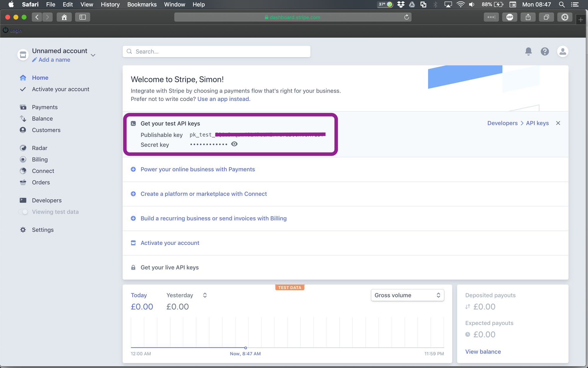Click in the Stripe Search field
Screen dimensions: 588x368
point(216,52)
